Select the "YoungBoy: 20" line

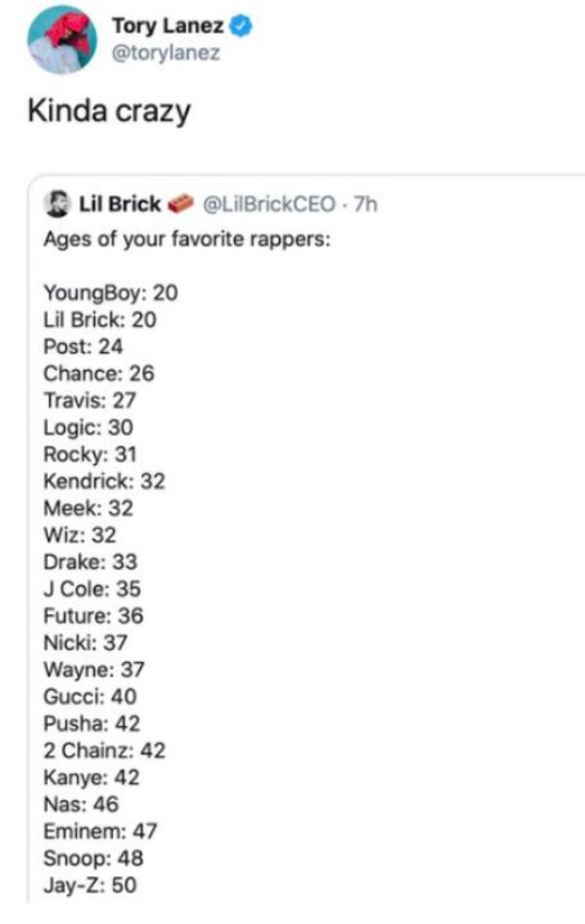[x=110, y=292]
